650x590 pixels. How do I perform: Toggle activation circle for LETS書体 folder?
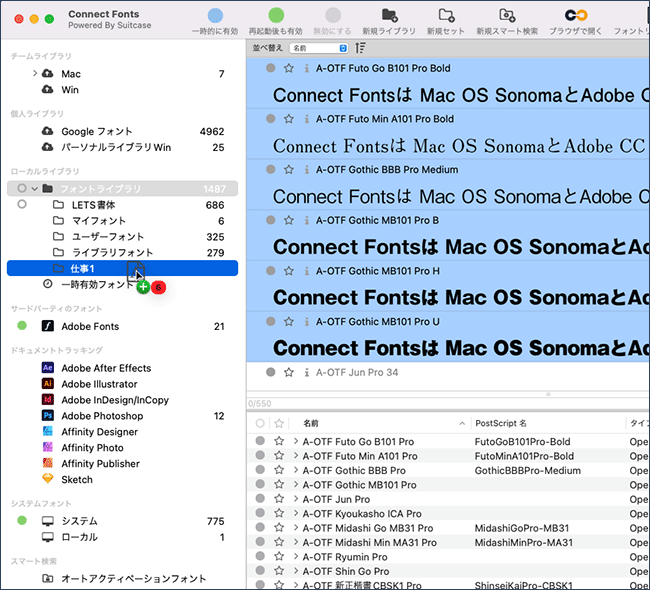tap(22, 205)
